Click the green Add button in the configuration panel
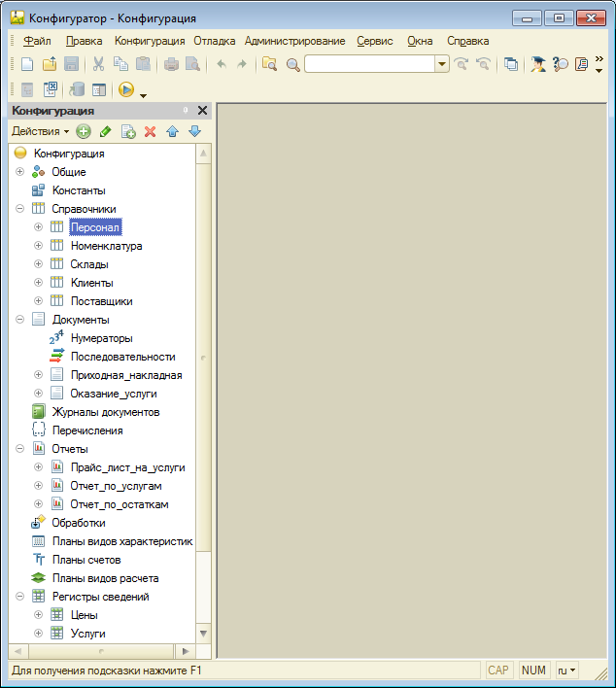The height and width of the screenshot is (688, 616). pyautogui.click(x=84, y=131)
